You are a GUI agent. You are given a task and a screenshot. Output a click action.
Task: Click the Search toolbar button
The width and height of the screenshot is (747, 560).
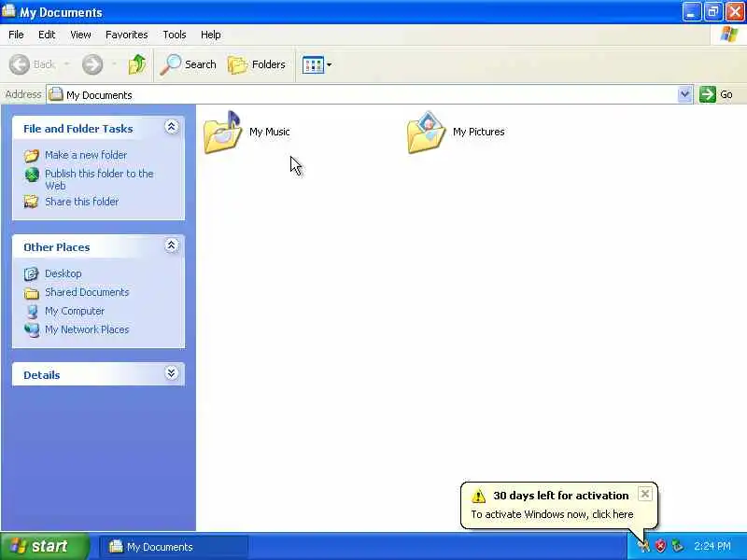[188, 64]
